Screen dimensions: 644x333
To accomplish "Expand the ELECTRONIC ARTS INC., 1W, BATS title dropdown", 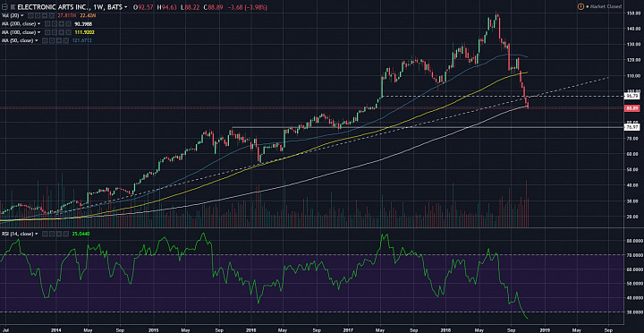I will [x=125, y=7].
